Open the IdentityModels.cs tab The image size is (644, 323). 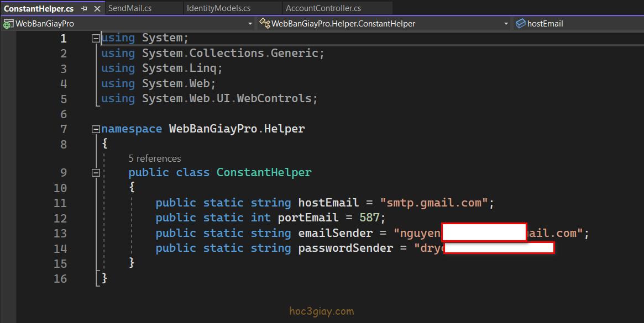pos(218,8)
